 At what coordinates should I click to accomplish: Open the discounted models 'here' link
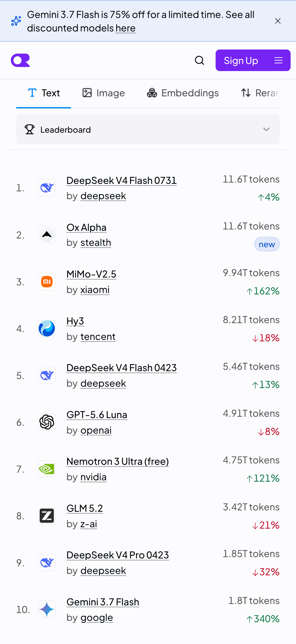coord(126,28)
